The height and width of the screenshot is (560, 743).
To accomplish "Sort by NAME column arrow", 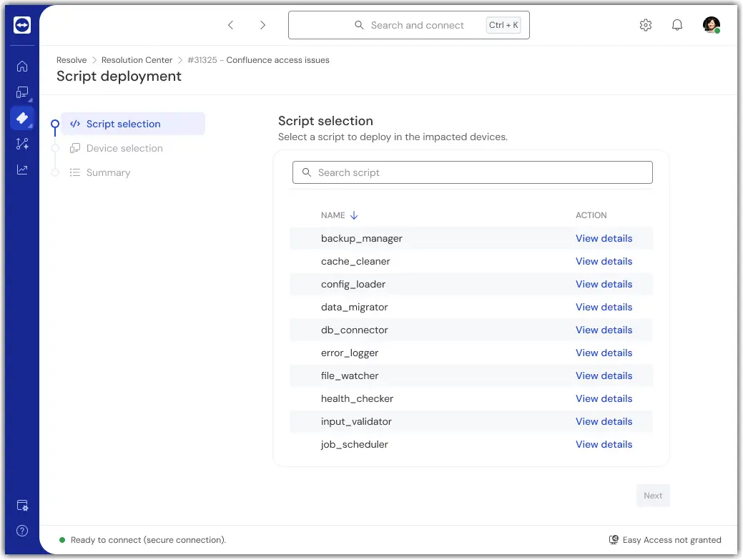I will click(x=354, y=215).
